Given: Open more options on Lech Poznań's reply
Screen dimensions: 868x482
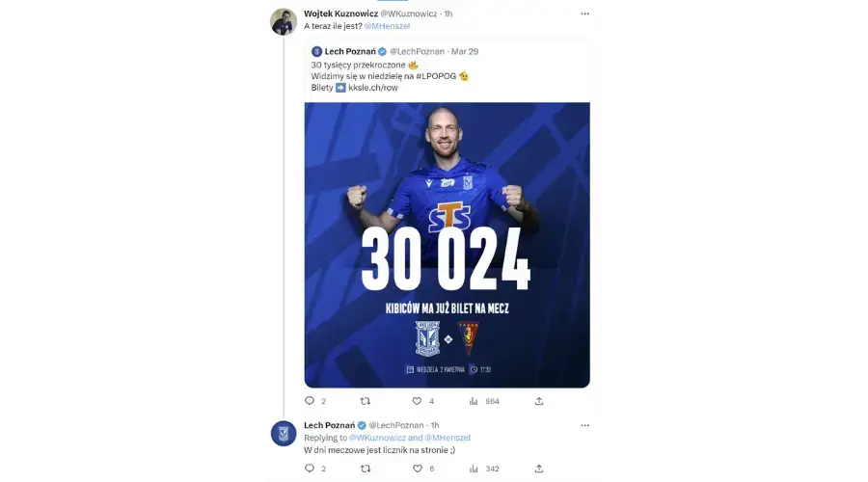Looking at the screenshot, I should click(584, 425).
